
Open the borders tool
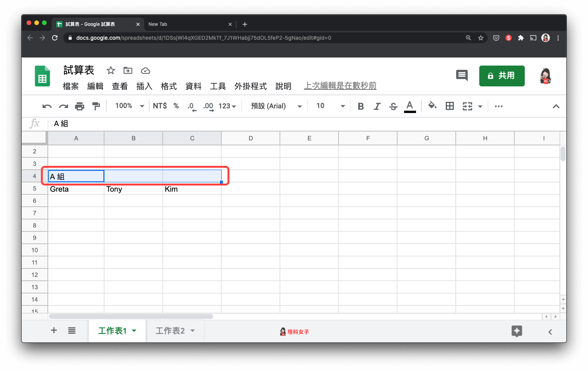pyautogui.click(x=450, y=106)
